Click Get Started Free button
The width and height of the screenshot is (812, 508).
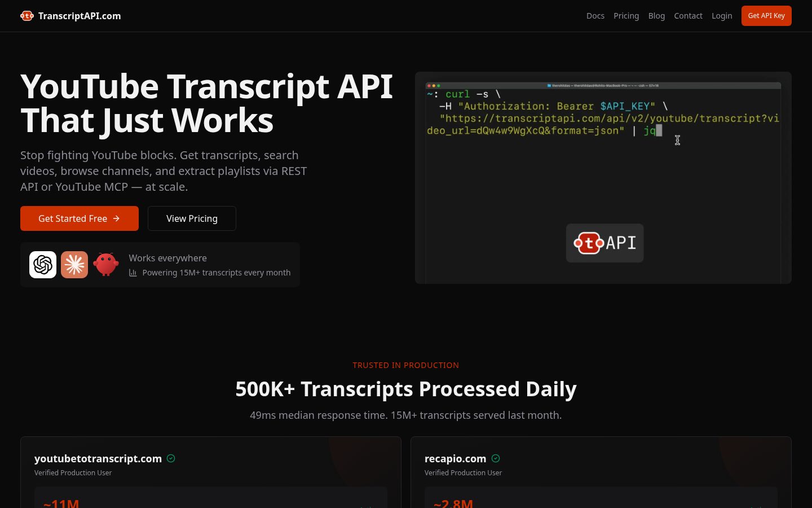point(80,218)
